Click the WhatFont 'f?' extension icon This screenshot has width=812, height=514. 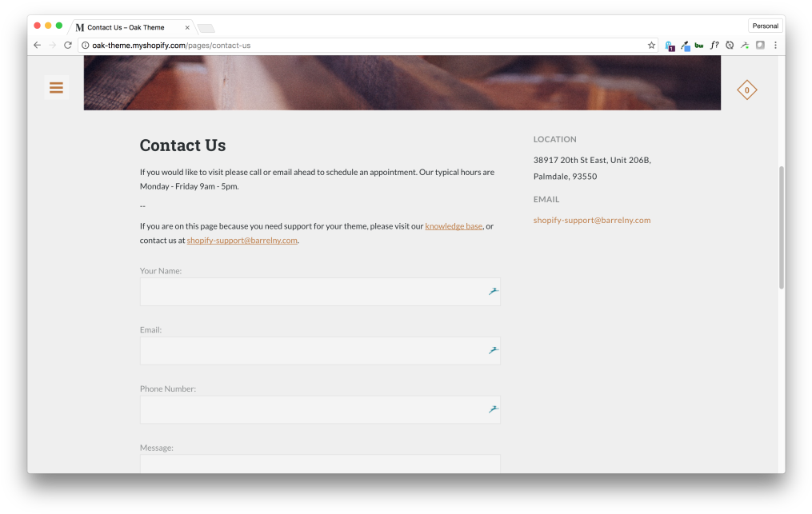[714, 46]
